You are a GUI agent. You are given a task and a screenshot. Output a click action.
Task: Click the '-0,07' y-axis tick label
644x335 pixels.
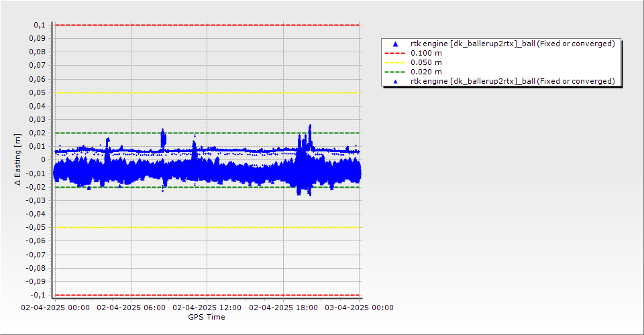tap(36, 255)
